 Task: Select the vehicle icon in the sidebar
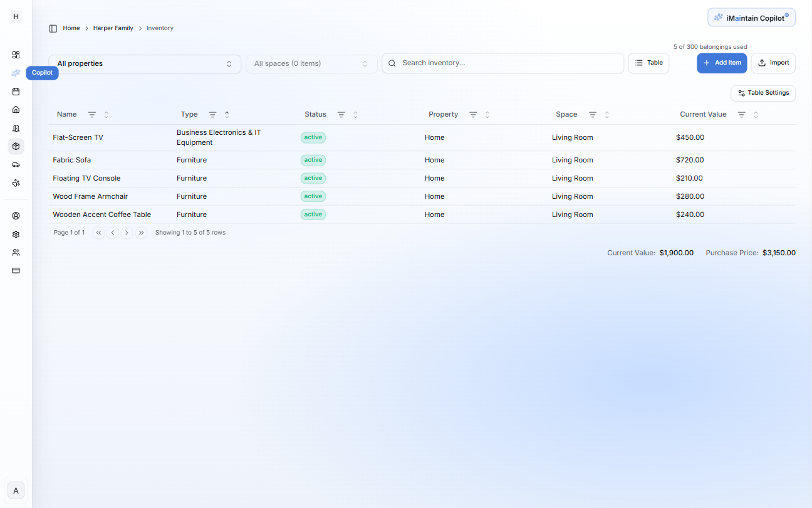(x=16, y=164)
